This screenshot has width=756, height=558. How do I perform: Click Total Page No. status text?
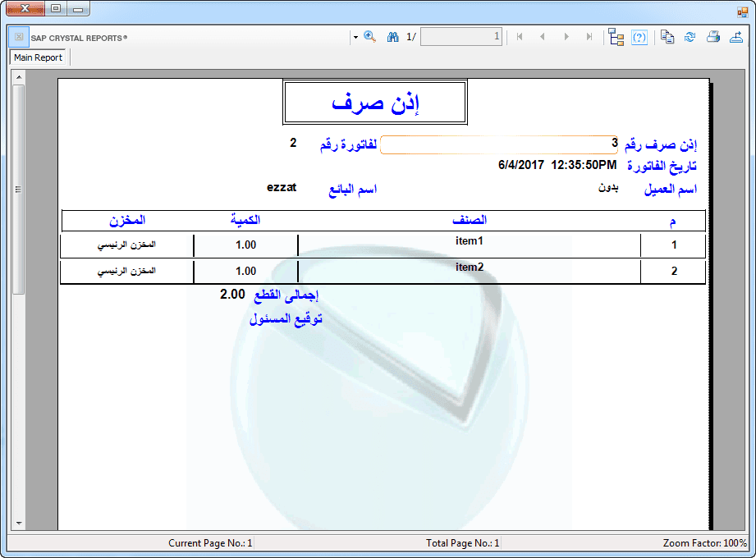click(x=462, y=543)
